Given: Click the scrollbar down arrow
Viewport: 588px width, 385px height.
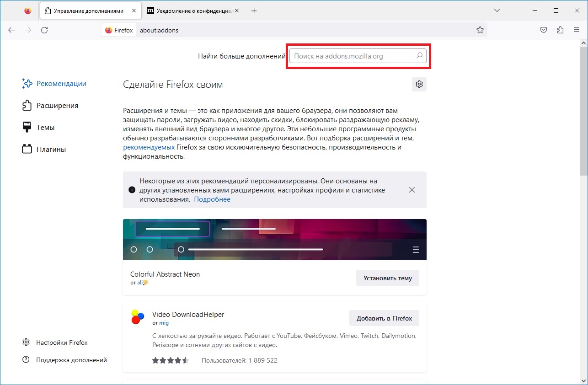Looking at the screenshot, I should pyautogui.click(x=583, y=380).
